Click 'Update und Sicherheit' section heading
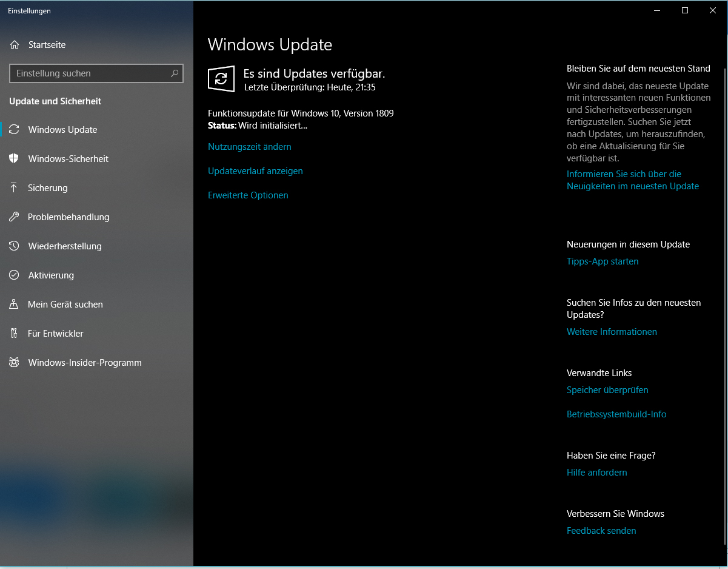 [x=55, y=101]
